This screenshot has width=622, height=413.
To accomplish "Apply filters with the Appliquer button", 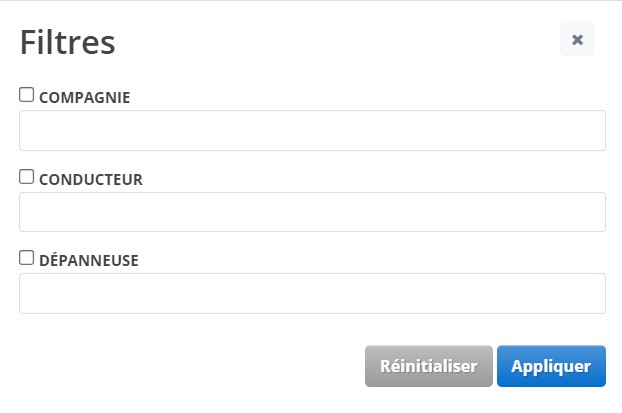I will point(551,367).
